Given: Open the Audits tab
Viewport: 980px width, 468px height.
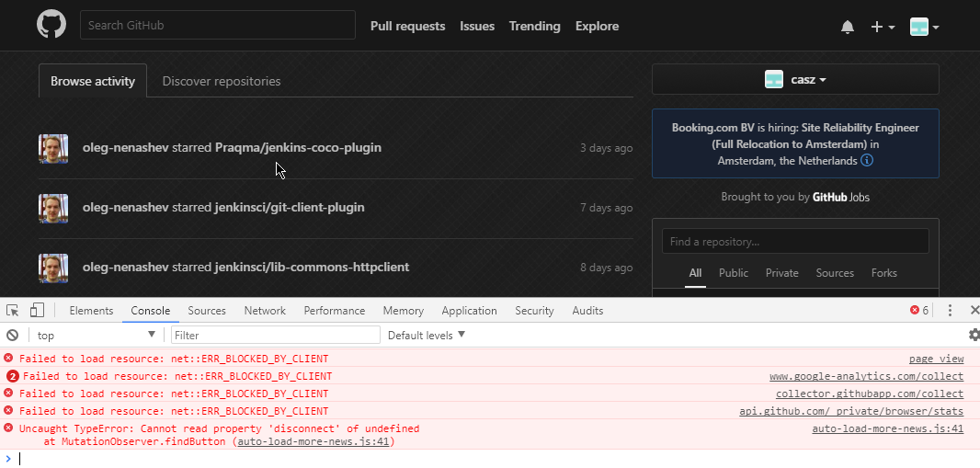Looking at the screenshot, I should [587, 311].
